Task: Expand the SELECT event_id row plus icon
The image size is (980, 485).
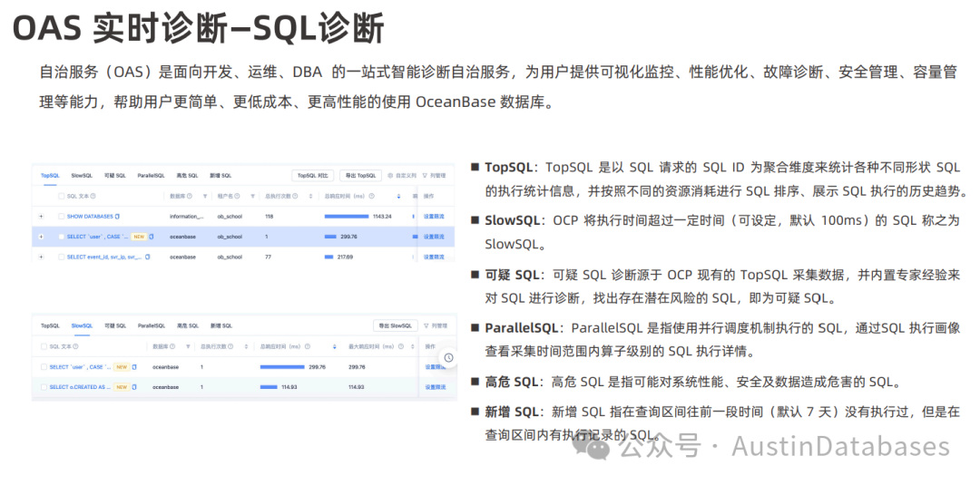Action: coord(41,257)
